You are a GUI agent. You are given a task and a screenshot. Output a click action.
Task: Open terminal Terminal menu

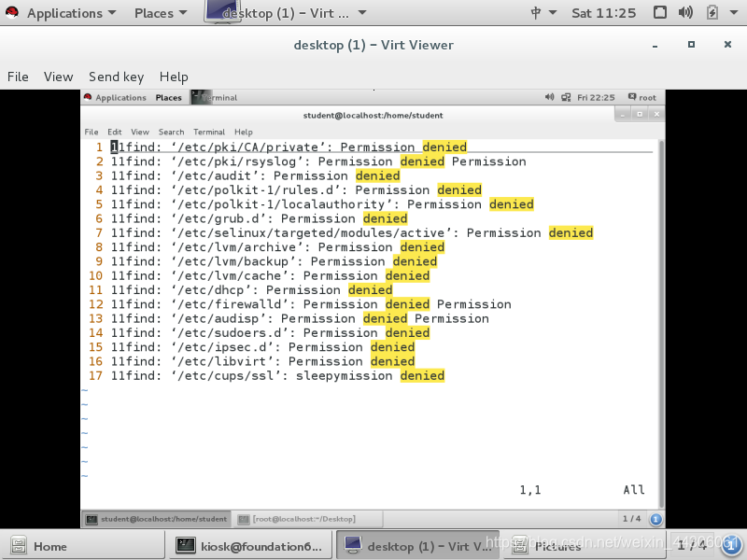pos(209,132)
